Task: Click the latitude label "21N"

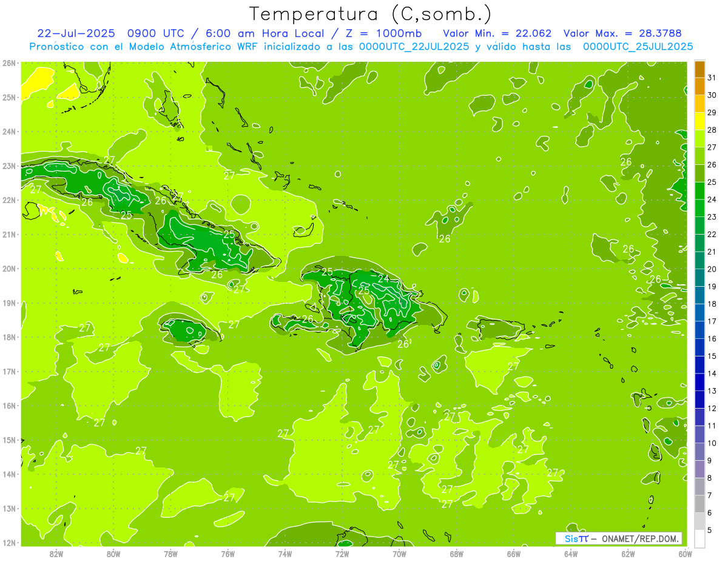Action: coord(9,234)
